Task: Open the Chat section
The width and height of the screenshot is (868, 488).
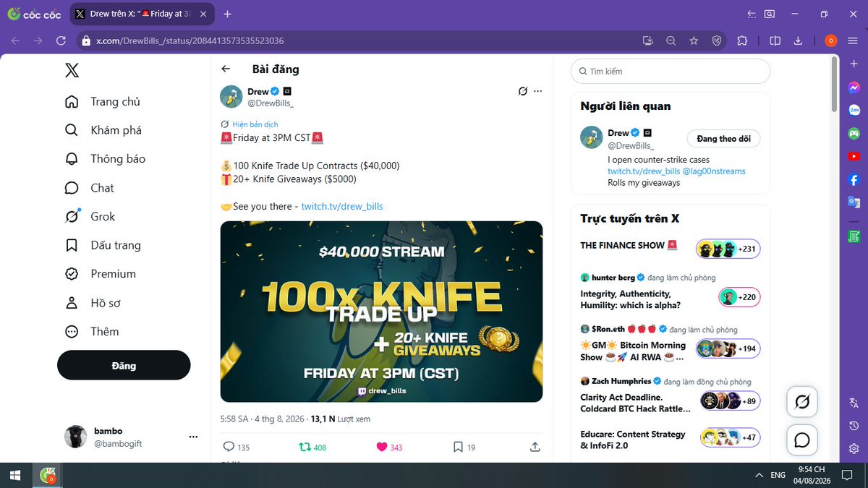Action: tap(89, 188)
